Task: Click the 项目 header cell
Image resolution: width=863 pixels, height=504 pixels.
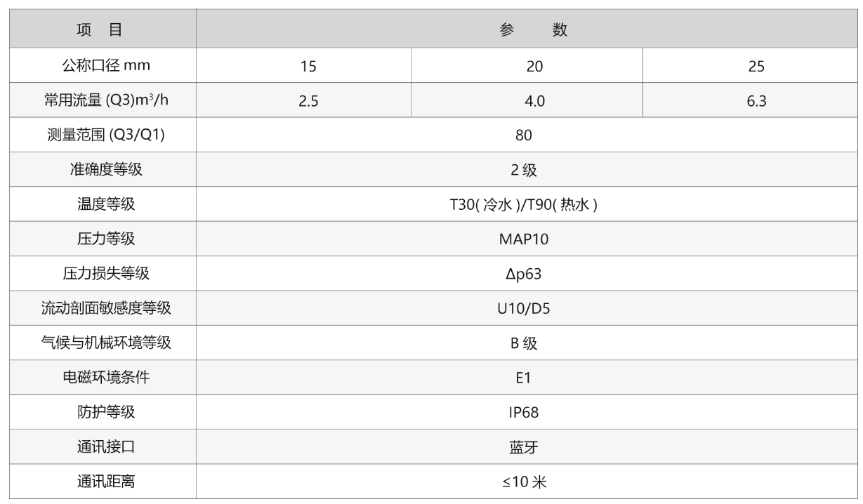Action: click(104, 30)
